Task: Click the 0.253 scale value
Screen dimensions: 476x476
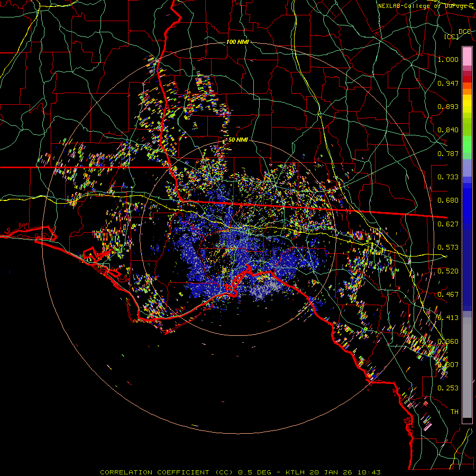Action: tap(448, 388)
